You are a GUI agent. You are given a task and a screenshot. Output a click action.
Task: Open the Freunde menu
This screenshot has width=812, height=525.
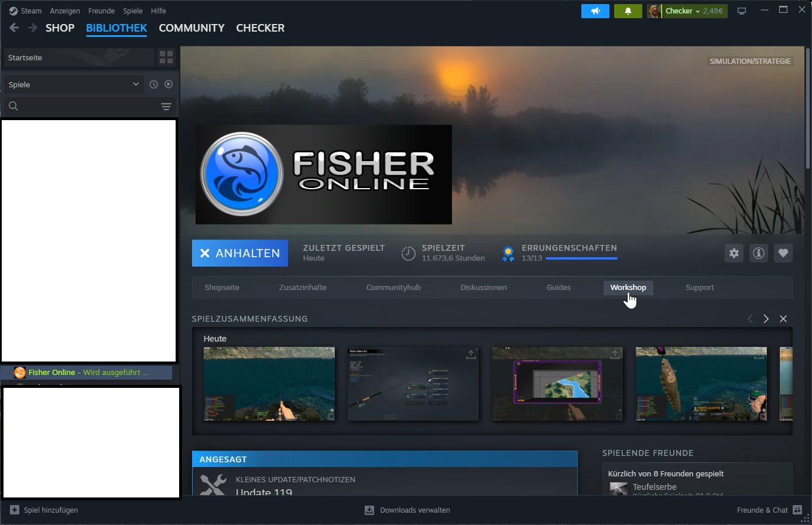pyautogui.click(x=101, y=11)
